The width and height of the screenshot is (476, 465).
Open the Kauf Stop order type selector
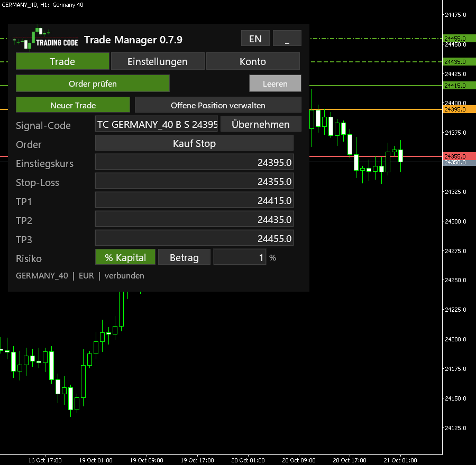coord(194,143)
